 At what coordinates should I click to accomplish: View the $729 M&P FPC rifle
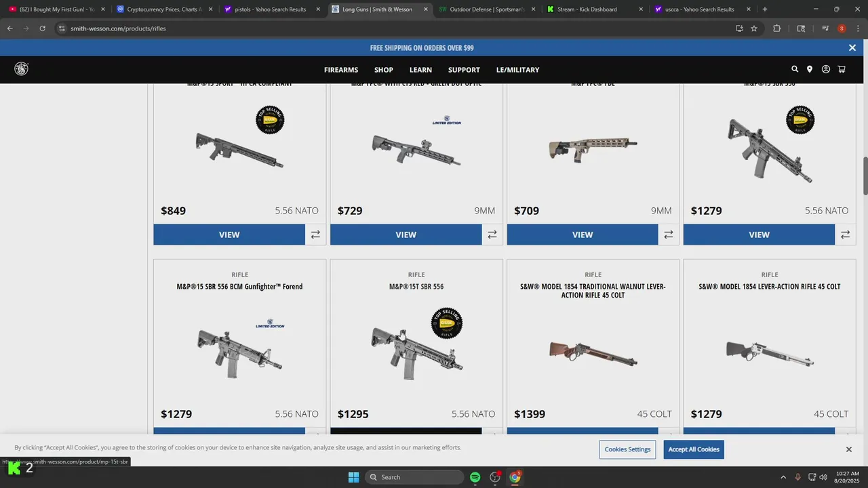click(x=406, y=235)
